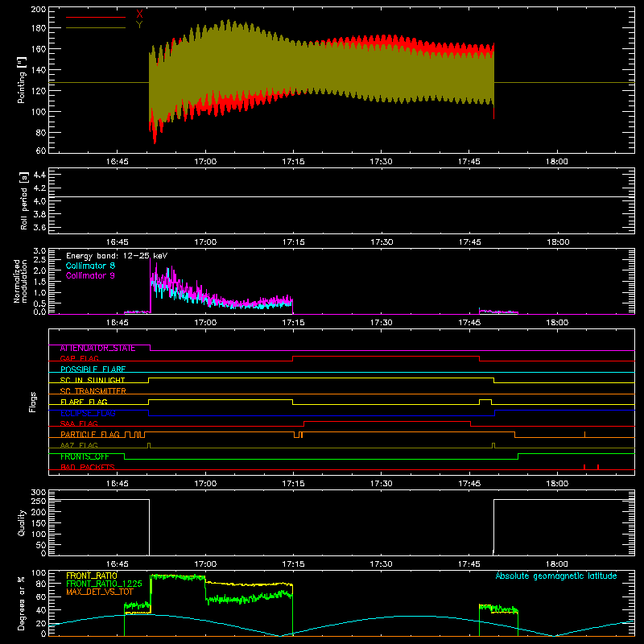Select the Collimator 9 legend entry
This screenshot has height=644, width=644.
click(90, 275)
